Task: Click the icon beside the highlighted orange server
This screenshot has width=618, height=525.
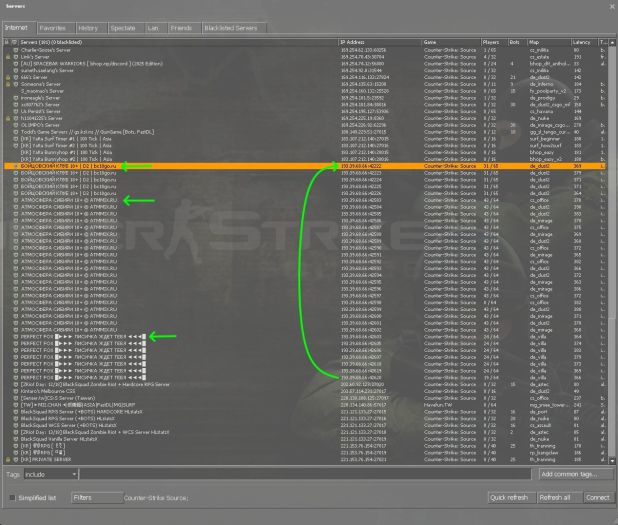Action: 16,166
